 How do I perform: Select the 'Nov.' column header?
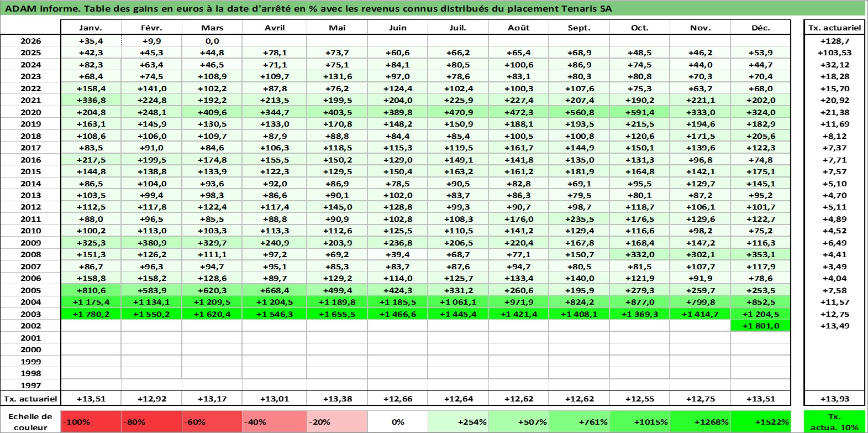pyautogui.click(x=700, y=28)
